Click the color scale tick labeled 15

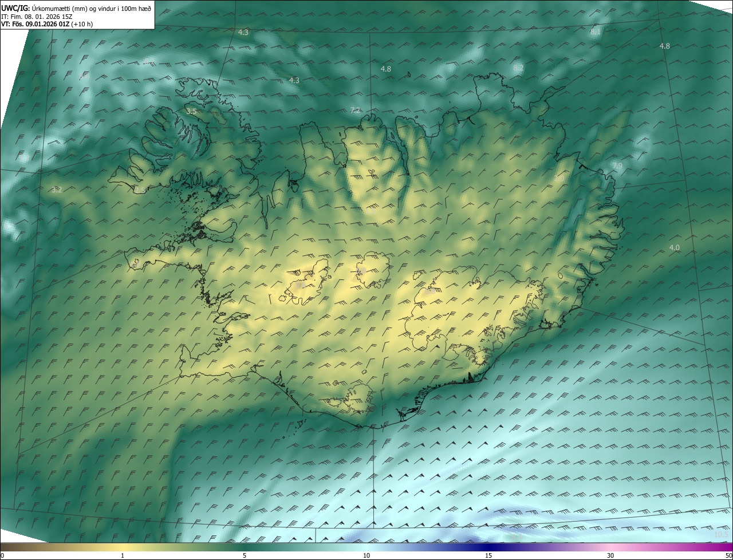488,555
